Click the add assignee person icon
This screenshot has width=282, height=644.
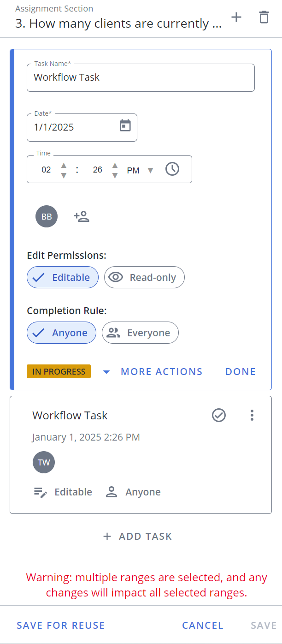(x=82, y=216)
